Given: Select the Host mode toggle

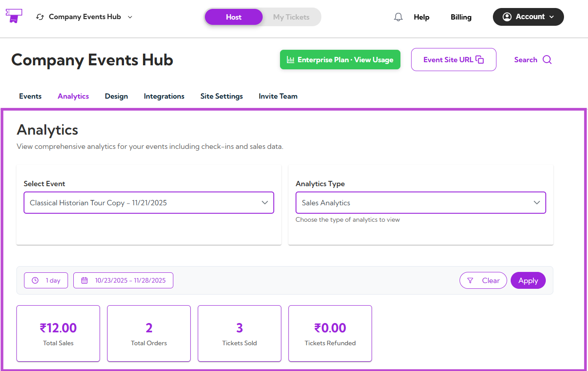Looking at the screenshot, I should [x=233, y=16].
